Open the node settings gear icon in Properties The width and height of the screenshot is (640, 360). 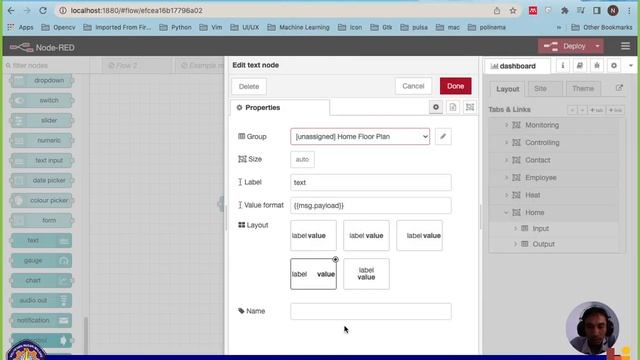point(436,107)
